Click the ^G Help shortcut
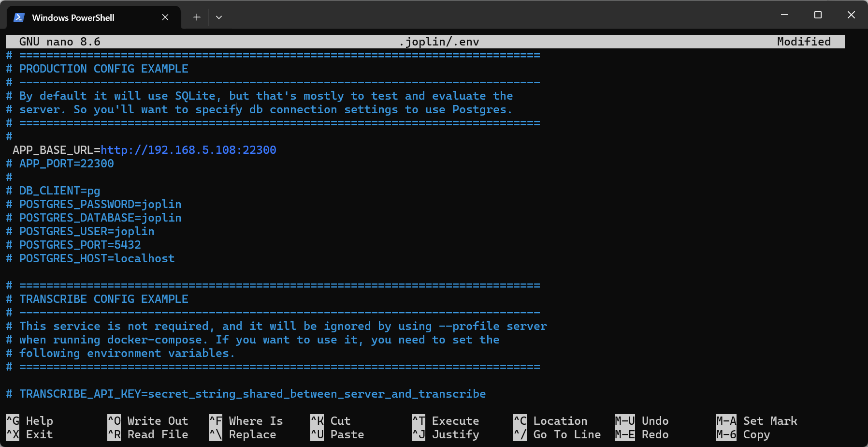The image size is (868, 447). point(30,421)
